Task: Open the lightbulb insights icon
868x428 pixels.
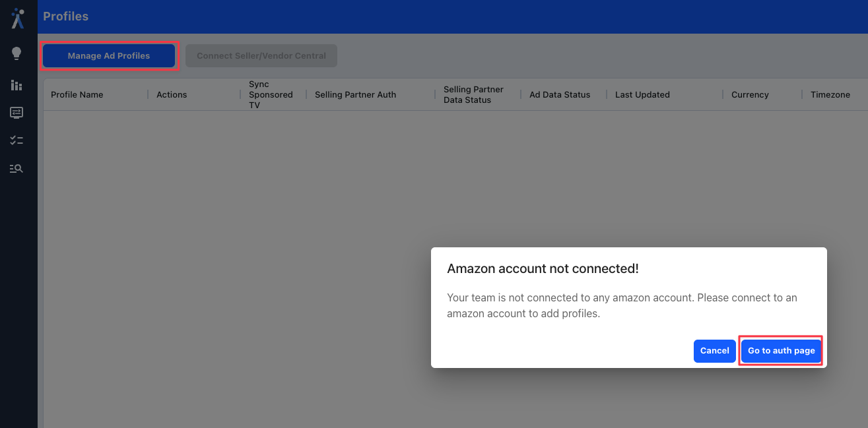Action: (17, 53)
